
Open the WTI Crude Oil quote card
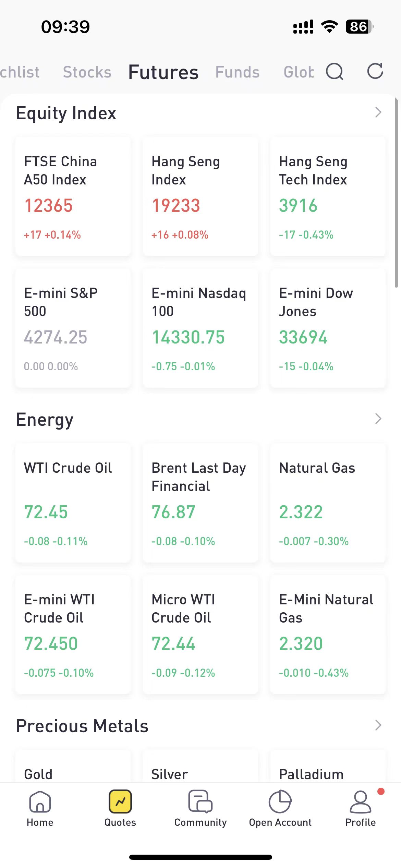click(73, 503)
